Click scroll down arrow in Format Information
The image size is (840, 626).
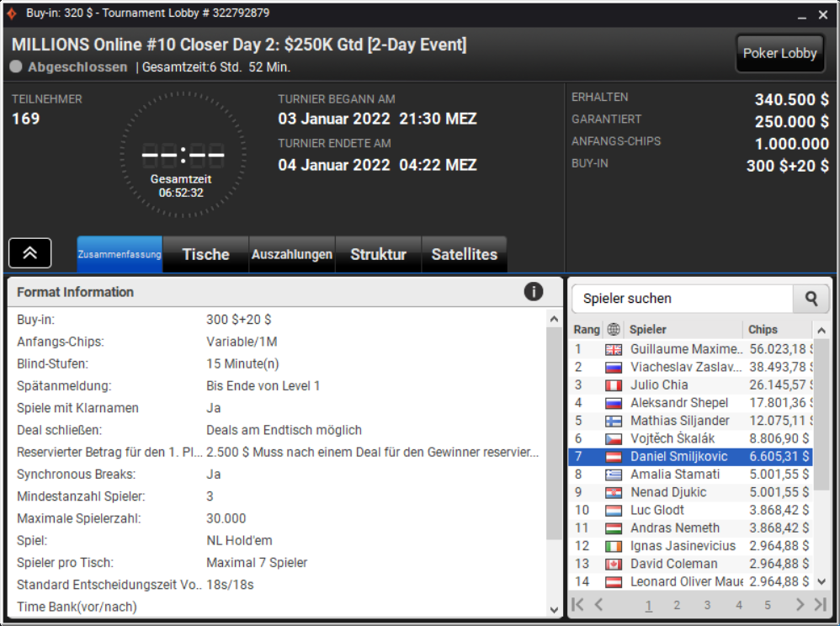pos(554,610)
